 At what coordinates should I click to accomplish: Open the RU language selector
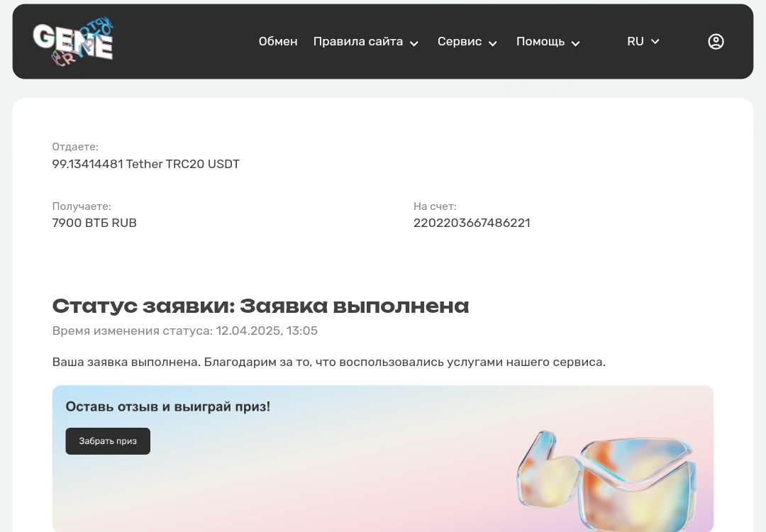coord(643,42)
